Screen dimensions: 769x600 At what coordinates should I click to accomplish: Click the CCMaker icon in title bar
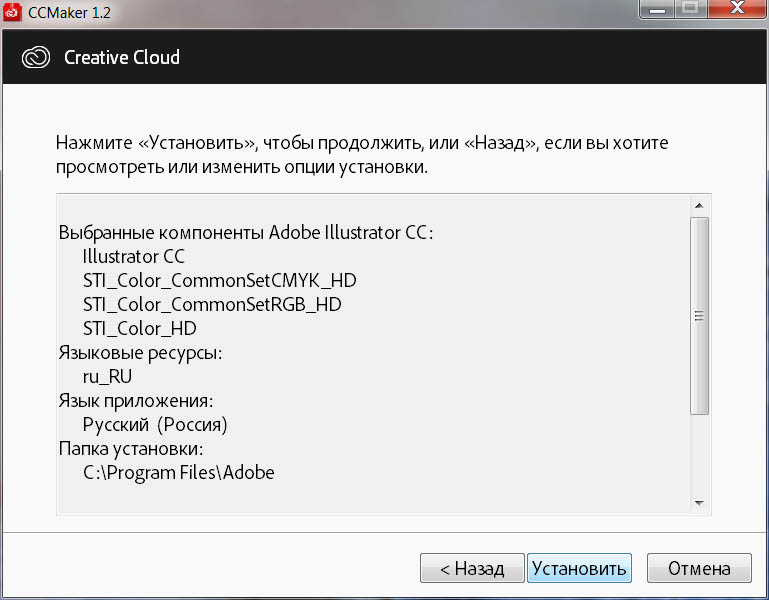click(12, 12)
